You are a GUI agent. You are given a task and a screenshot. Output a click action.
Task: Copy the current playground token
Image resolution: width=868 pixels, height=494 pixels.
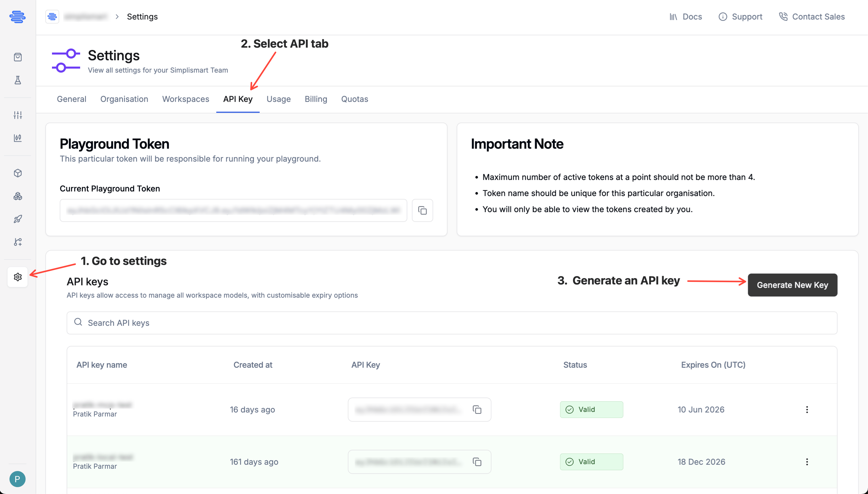coord(422,210)
